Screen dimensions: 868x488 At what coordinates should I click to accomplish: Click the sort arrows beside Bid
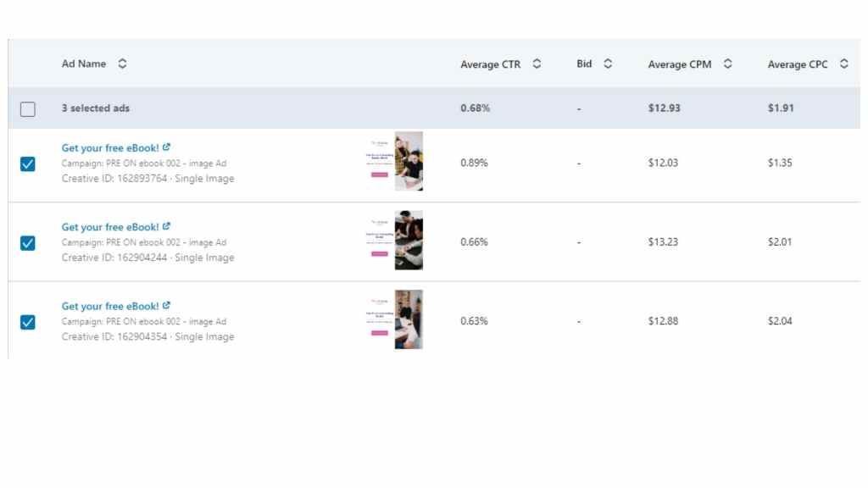tap(608, 64)
